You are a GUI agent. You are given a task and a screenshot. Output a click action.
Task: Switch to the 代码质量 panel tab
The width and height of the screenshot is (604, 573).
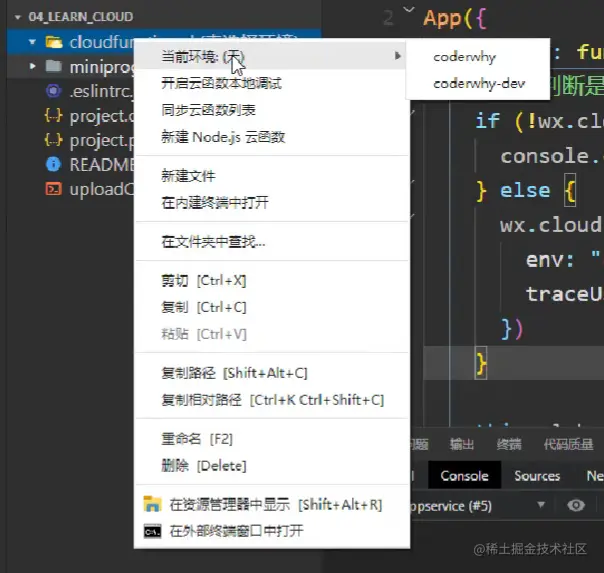(568, 444)
